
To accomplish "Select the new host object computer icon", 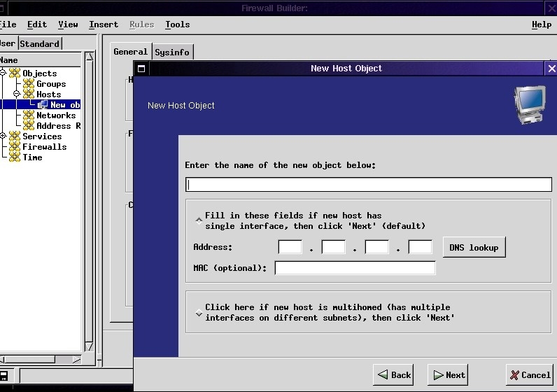I will click(43, 105).
